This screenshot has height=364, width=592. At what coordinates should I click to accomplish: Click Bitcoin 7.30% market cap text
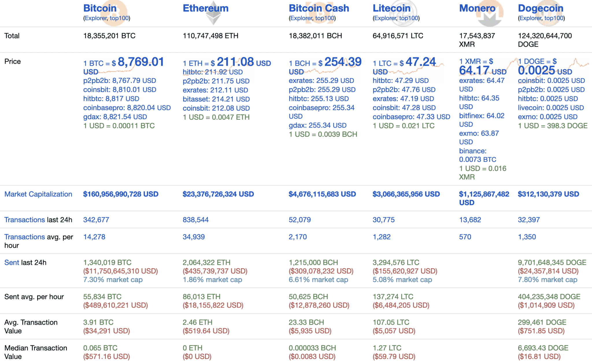(113, 280)
